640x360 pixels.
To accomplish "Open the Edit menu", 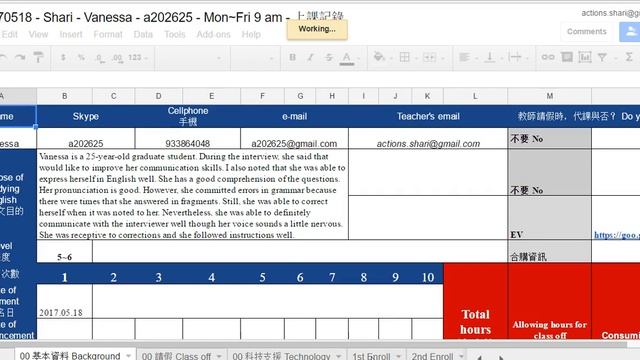I will pos(9,35).
